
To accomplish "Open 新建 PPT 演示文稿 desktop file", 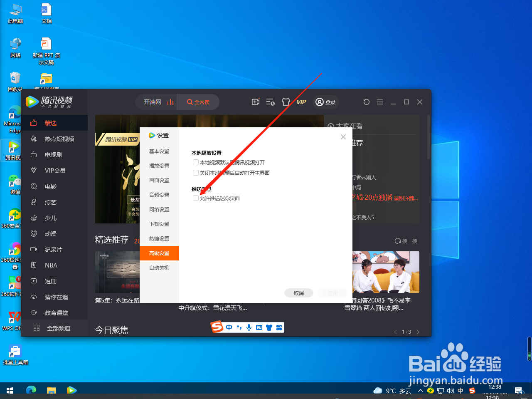I will [46, 51].
